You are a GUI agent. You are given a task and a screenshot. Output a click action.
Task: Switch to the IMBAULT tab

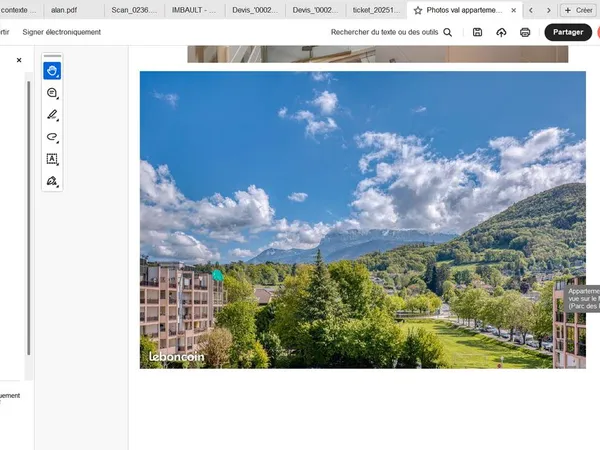[194, 10]
